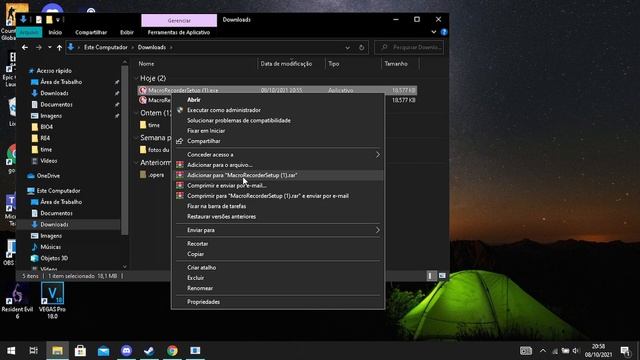Launch Steam from the taskbar
This screenshot has height=360, width=640.
click(x=149, y=351)
